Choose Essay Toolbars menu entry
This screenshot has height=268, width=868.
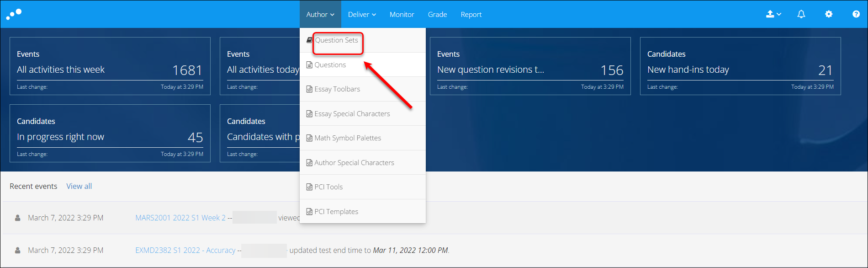tap(363, 89)
